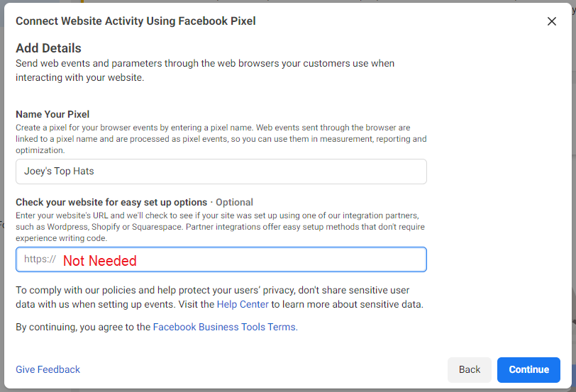
Task: Click the https:// prefix in URL field
Action: pyautogui.click(x=40, y=259)
